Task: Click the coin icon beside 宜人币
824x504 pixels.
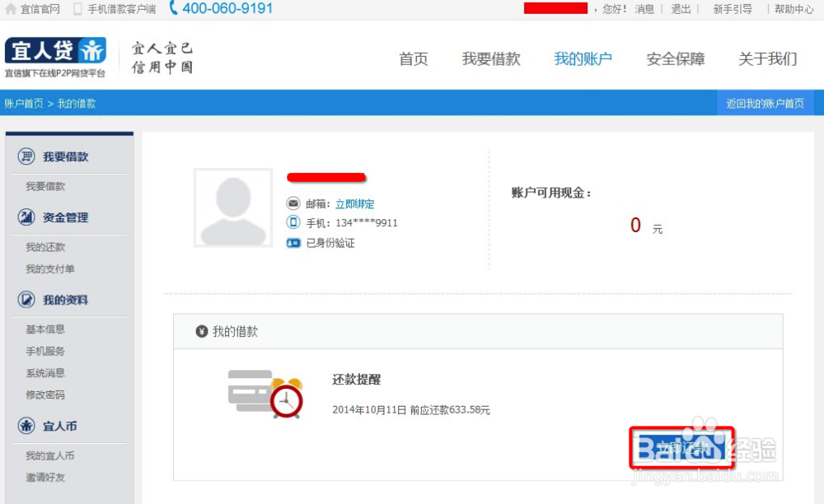Action: click(26, 425)
